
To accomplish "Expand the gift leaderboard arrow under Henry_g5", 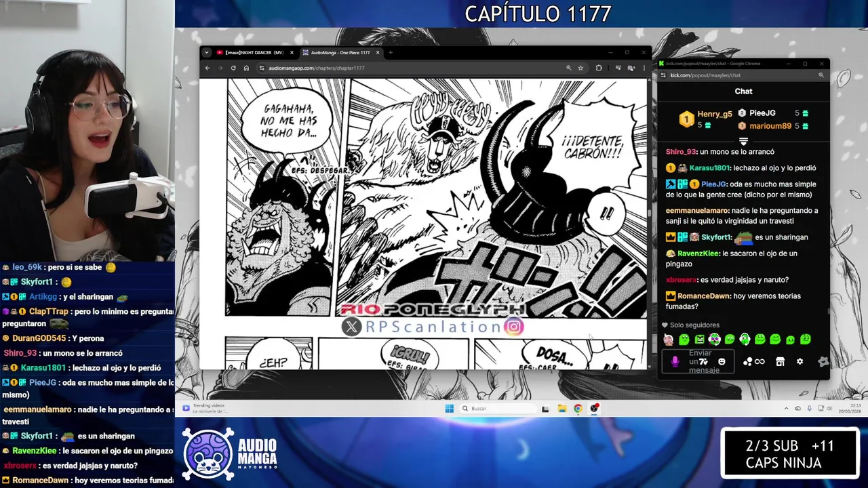I will 743,142.
